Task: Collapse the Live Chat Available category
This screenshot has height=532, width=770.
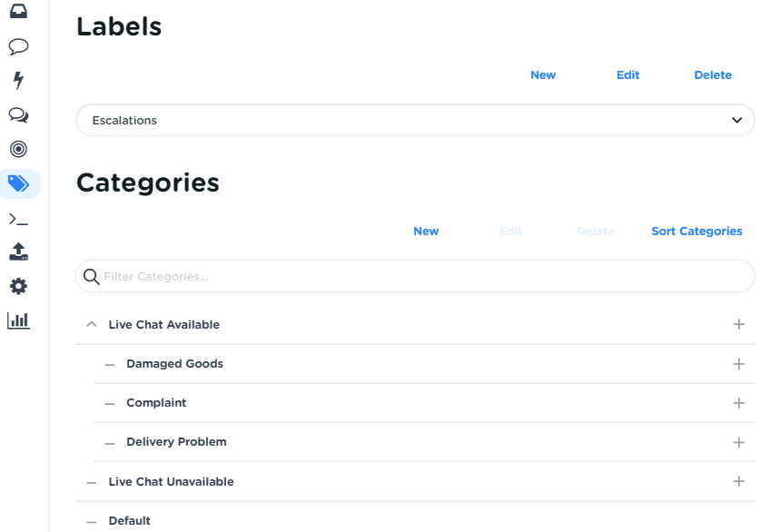Action: (x=91, y=324)
